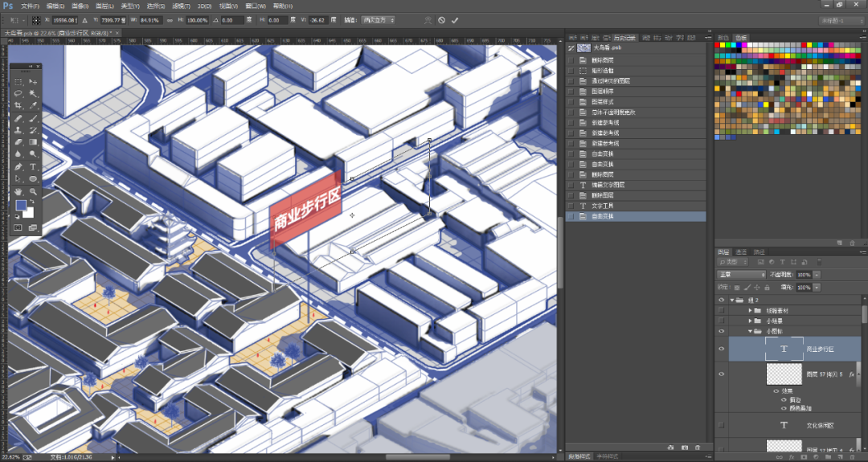Show the 文化休闲区 text layer

(x=721, y=424)
